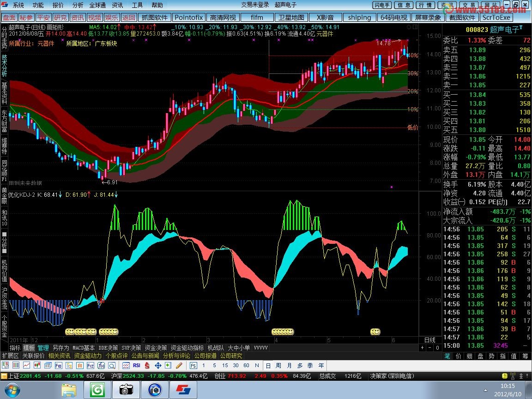The width and height of the screenshot is (532, 399).
Task: Switch chart period to monthly (月)
Action: click(289, 365)
